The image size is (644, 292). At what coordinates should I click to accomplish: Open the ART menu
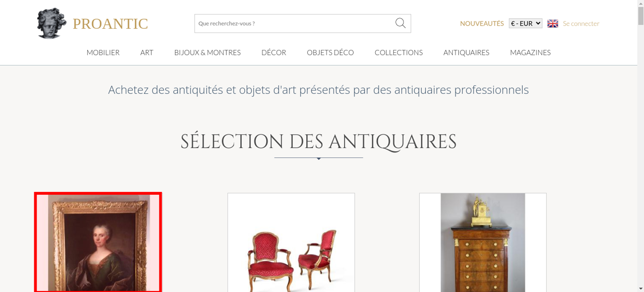point(147,52)
